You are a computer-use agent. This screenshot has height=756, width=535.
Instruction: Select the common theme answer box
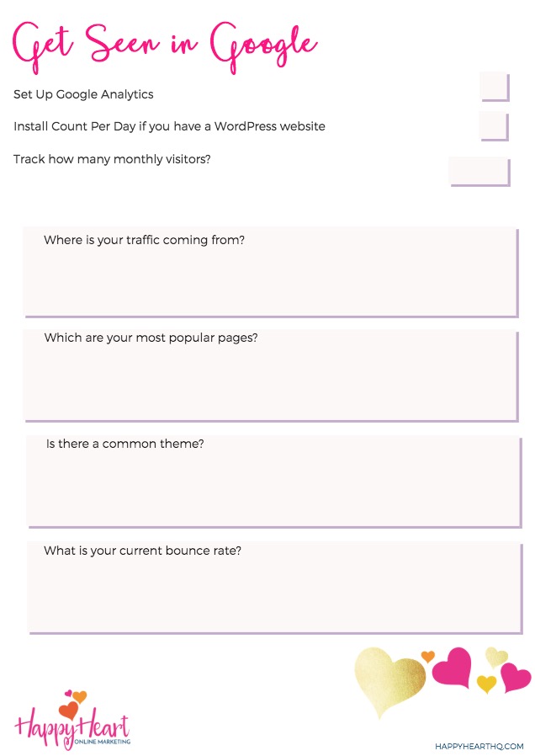(x=274, y=482)
